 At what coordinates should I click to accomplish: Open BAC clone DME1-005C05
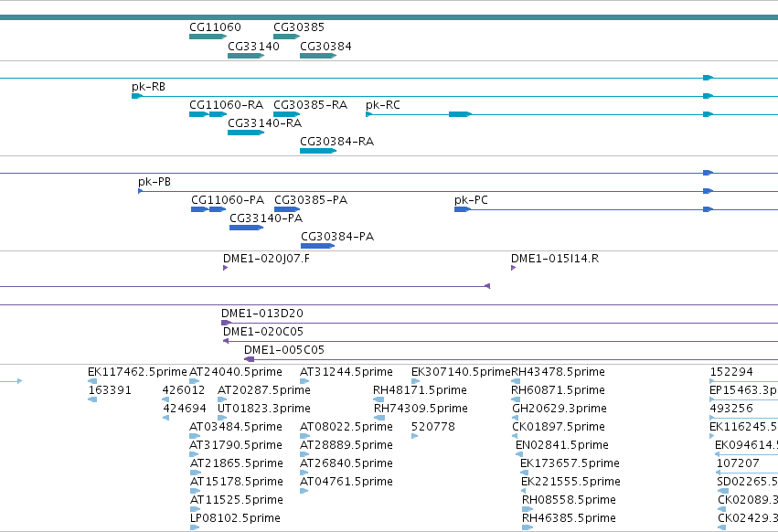coord(511,359)
